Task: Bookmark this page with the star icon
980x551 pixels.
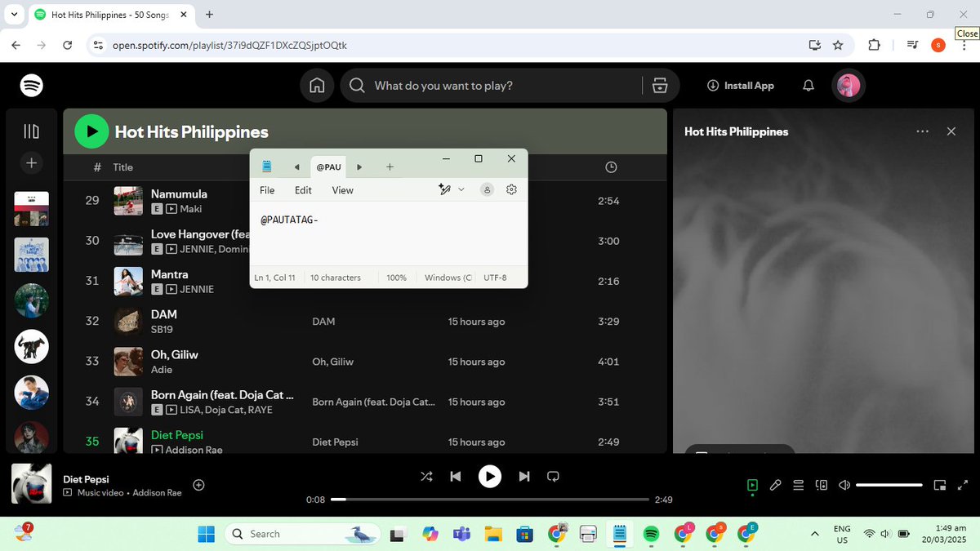Action: 838,45
